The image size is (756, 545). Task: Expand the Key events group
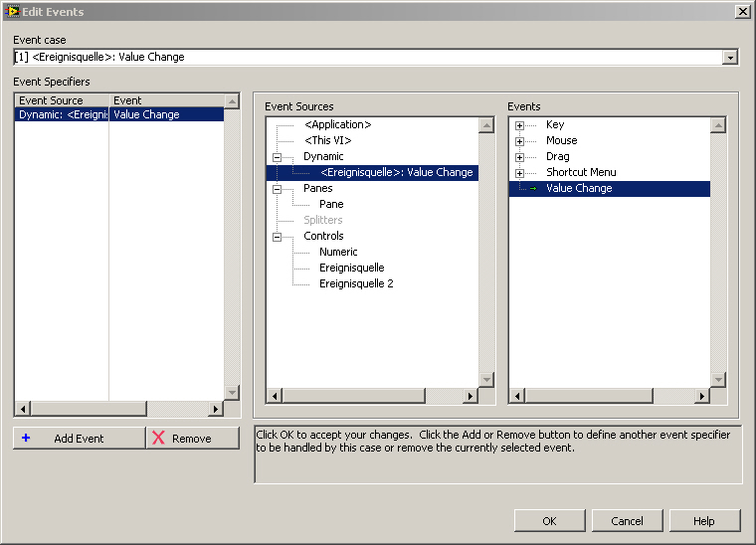(519, 125)
